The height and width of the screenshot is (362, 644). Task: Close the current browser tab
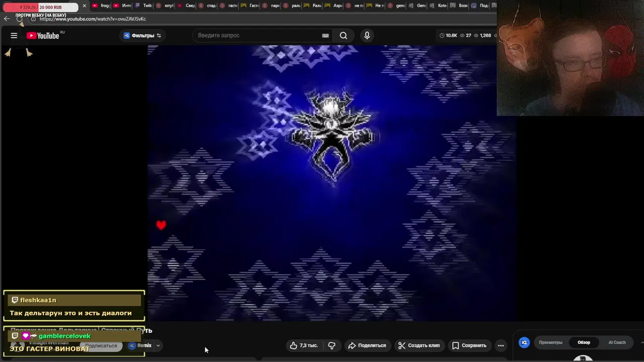(84, 6)
